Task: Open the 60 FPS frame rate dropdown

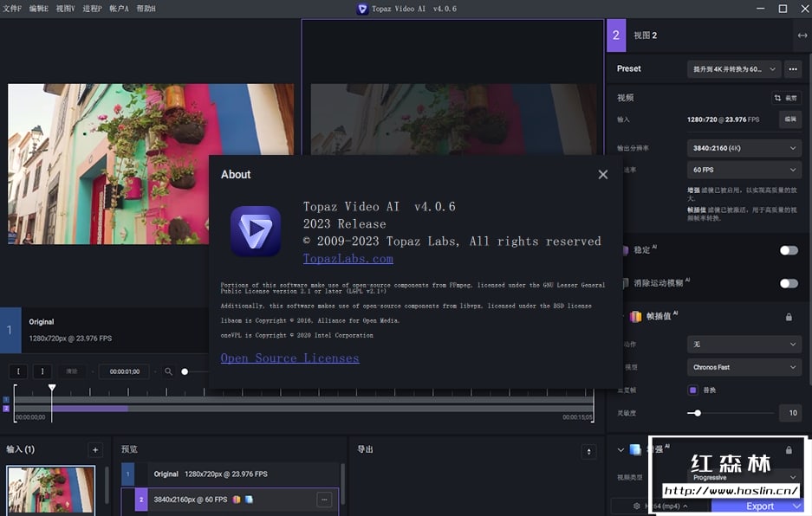Action: tap(744, 170)
